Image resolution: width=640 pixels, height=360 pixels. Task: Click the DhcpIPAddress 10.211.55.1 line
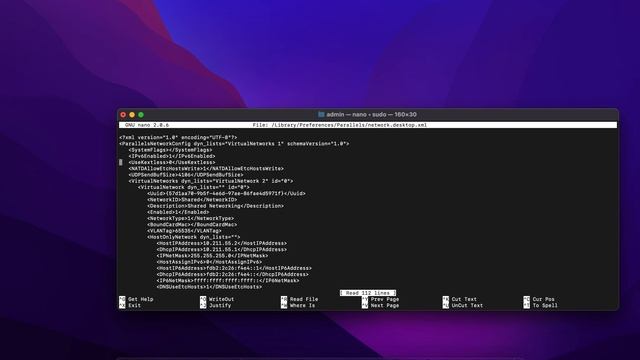222,249
